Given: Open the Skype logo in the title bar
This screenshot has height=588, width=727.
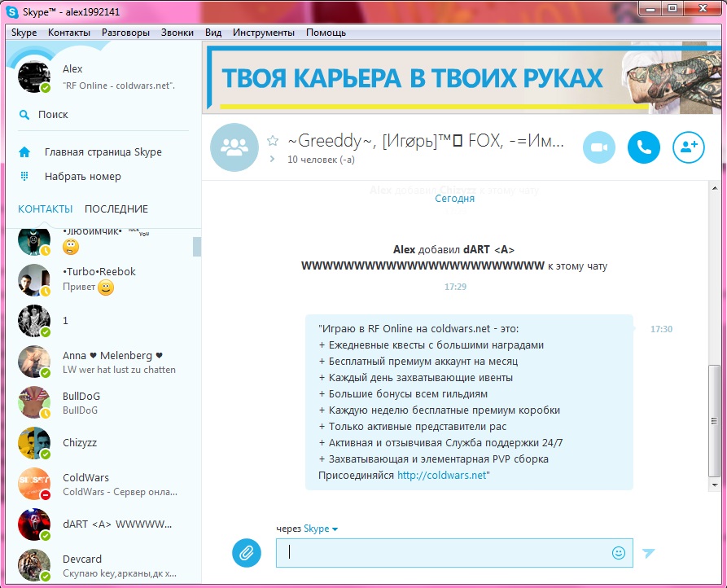Looking at the screenshot, I should 12,11.
